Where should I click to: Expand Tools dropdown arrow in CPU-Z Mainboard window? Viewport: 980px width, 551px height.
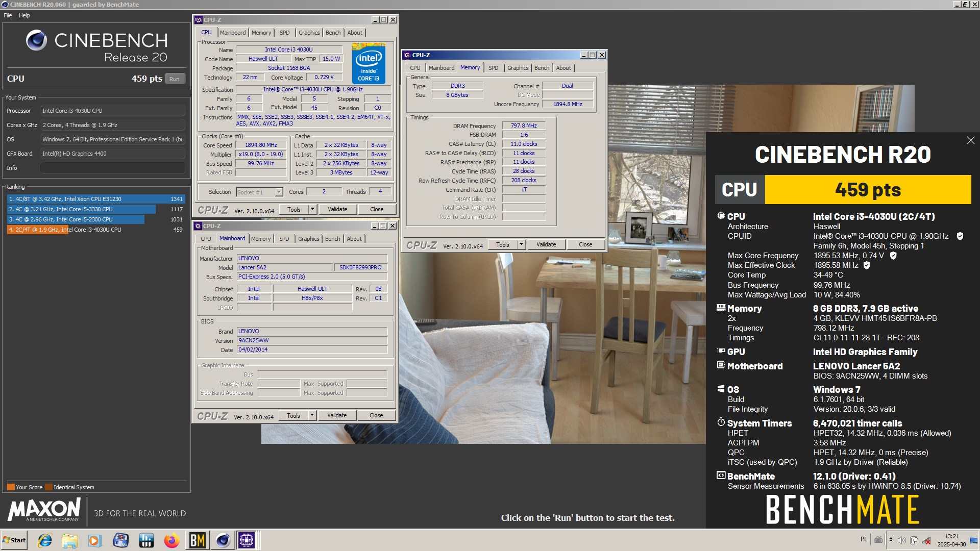click(x=312, y=415)
